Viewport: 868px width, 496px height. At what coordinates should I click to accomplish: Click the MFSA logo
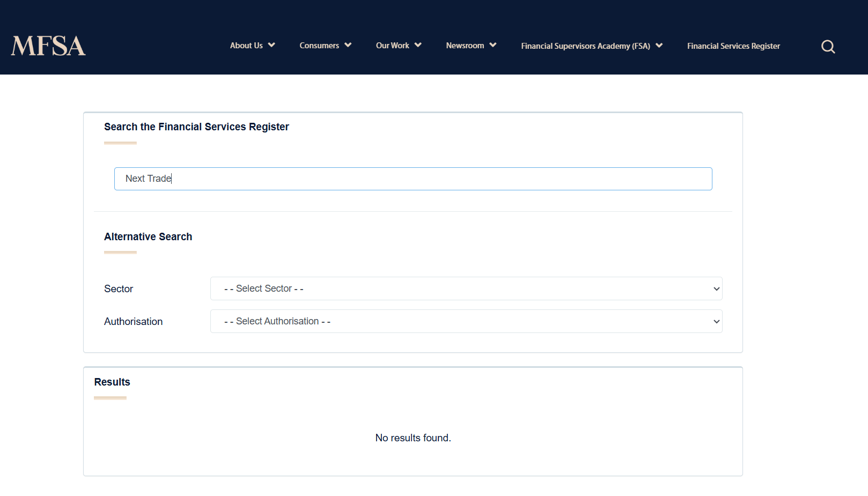point(48,46)
